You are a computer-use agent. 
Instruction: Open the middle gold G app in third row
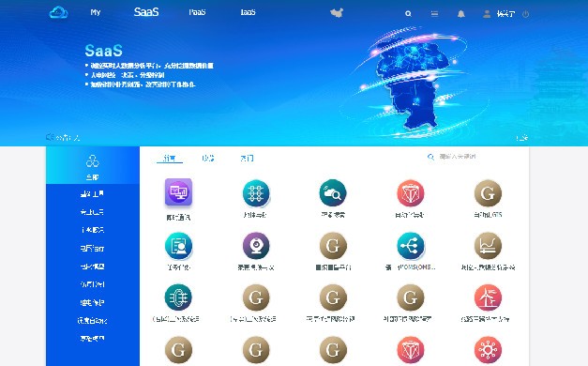click(x=333, y=297)
